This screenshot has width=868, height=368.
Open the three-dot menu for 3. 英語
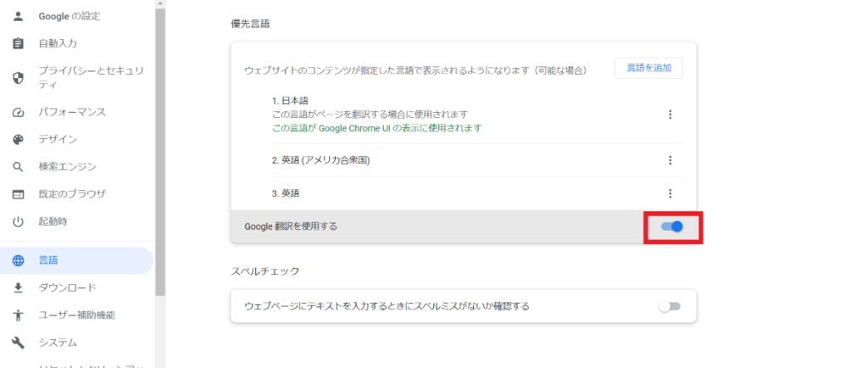click(670, 193)
